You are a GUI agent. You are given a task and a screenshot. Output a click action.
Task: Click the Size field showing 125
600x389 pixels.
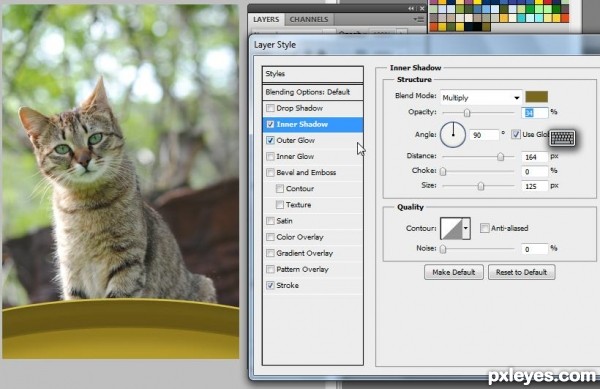coord(535,186)
